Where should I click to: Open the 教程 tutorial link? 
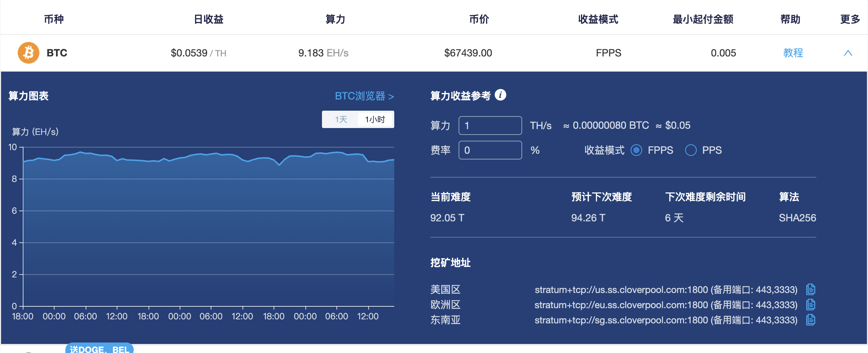[793, 53]
